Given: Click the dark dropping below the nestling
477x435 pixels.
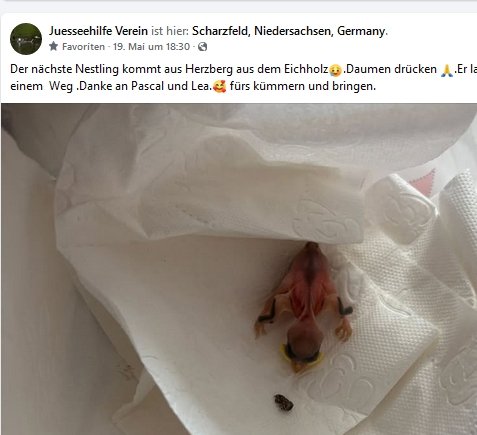Looking at the screenshot, I should click(x=284, y=402).
